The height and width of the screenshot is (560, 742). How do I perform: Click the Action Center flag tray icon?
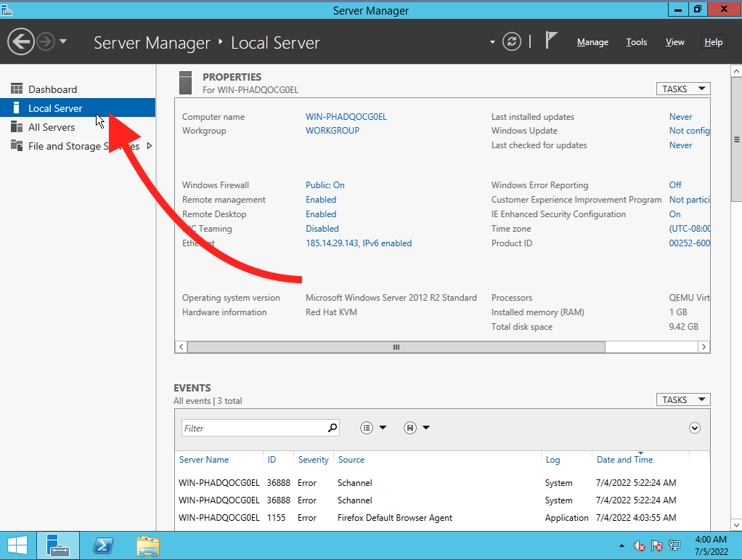pyautogui.click(x=657, y=545)
